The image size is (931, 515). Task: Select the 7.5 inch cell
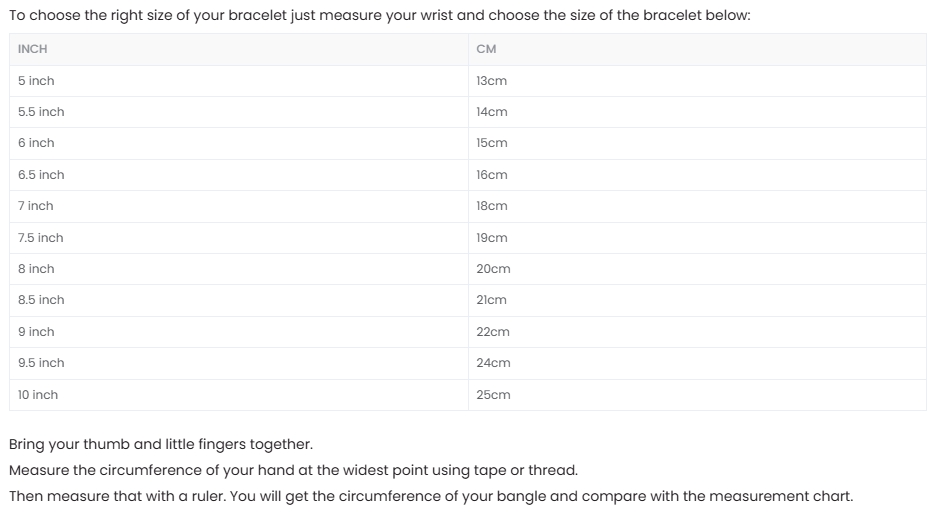click(239, 238)
